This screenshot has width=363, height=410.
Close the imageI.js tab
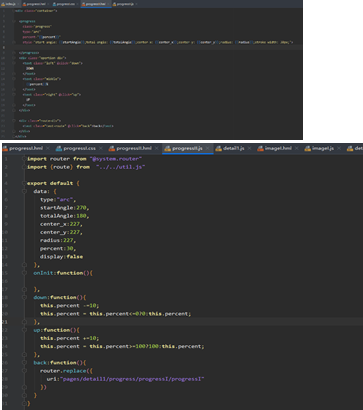point(339,148)
